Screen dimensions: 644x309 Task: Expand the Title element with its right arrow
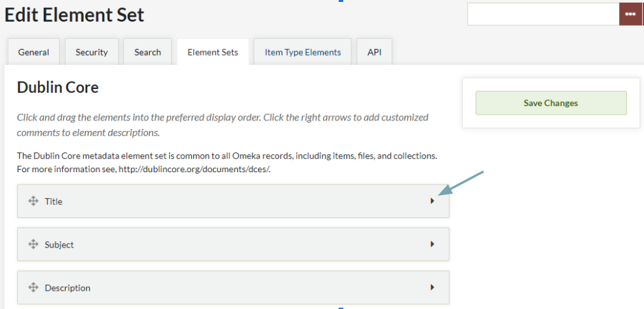(432, 201)
